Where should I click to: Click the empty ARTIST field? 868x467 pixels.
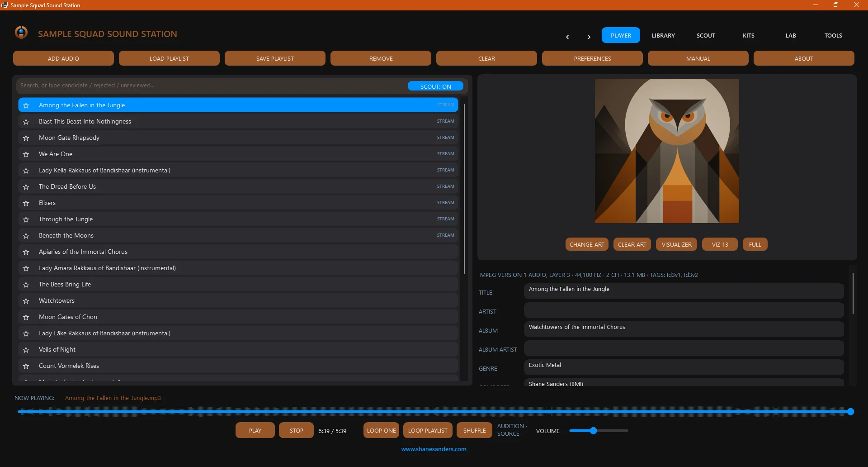pos(684,310)
